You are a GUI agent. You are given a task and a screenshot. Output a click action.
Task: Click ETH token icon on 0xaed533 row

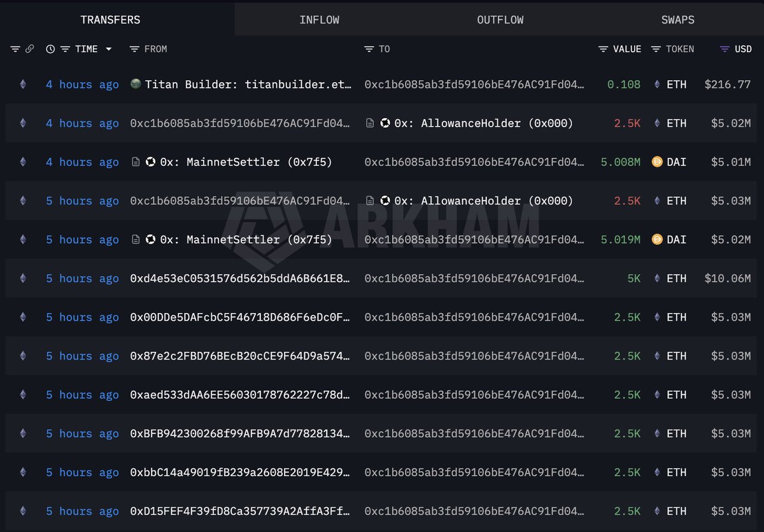tap(658, 395)
